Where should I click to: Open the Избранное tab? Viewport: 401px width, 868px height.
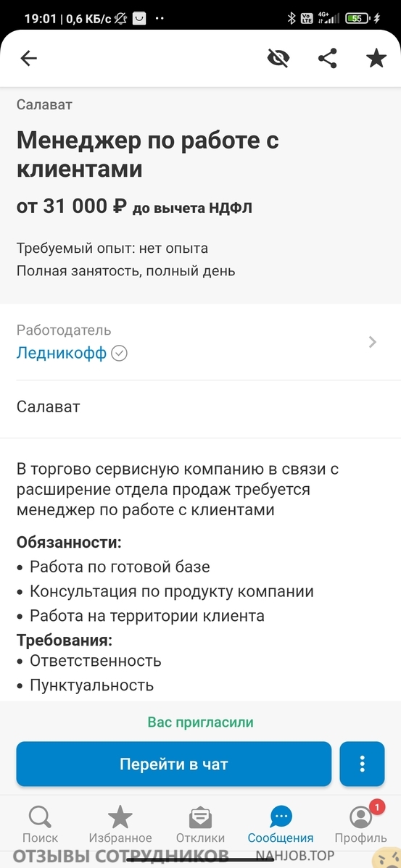click(x=120, y=825)
